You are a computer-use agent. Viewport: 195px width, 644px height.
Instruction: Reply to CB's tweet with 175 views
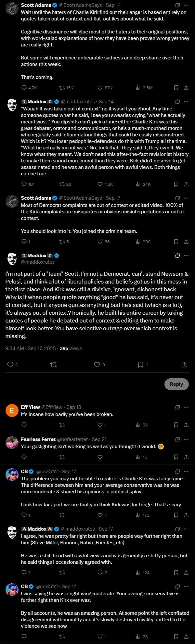(24, 515)
